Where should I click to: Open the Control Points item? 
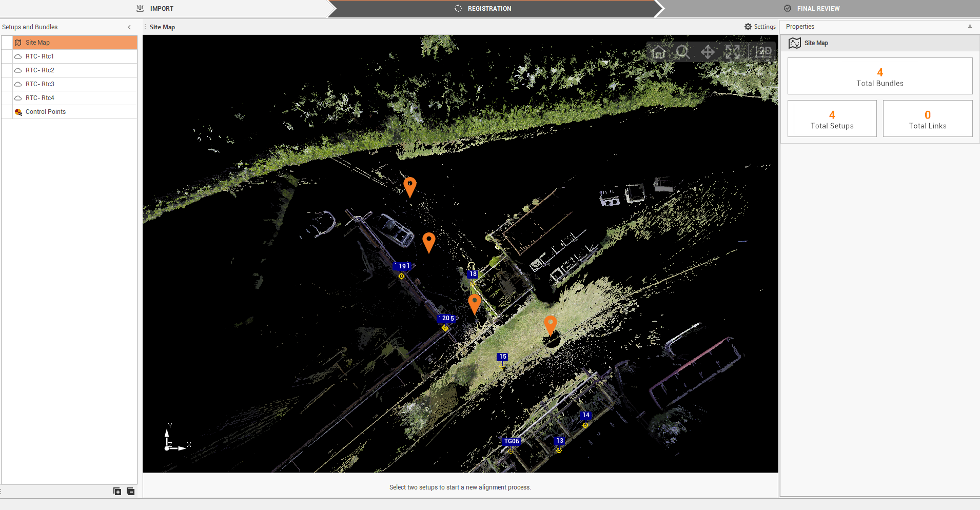(45, 112)
